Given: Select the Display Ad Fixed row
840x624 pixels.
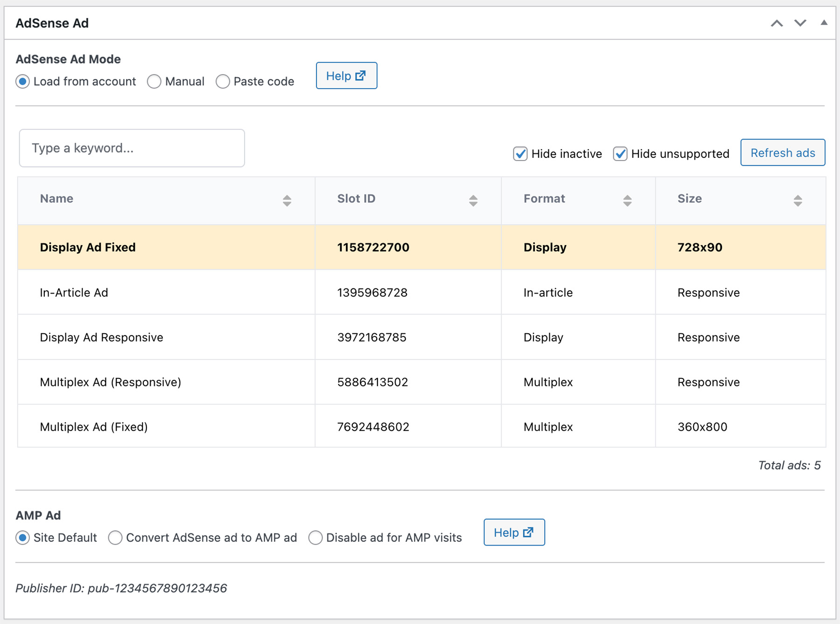Looking at the screenshot, I should [x=422, y=247].
